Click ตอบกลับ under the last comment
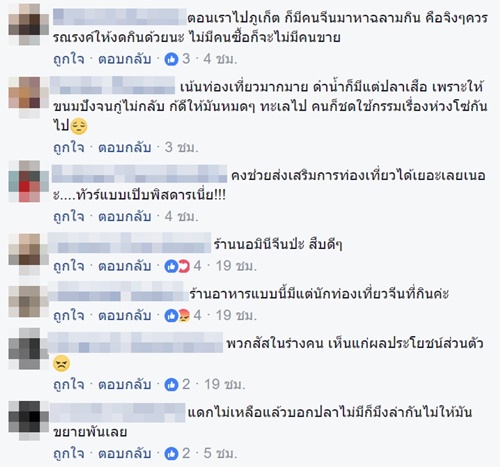Screen dimensions: 500x467 point(125,453)
